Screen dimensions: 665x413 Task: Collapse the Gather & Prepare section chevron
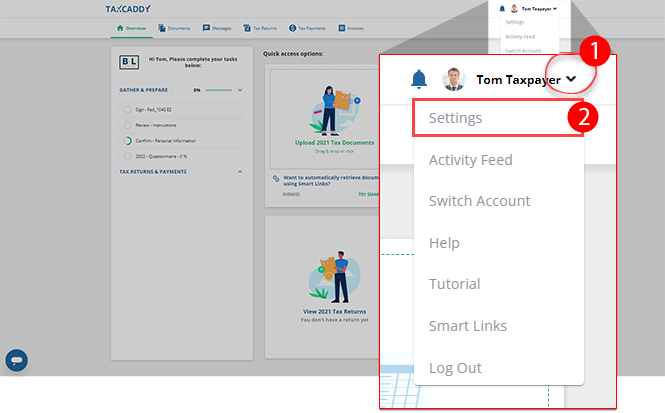coord(240,90)
